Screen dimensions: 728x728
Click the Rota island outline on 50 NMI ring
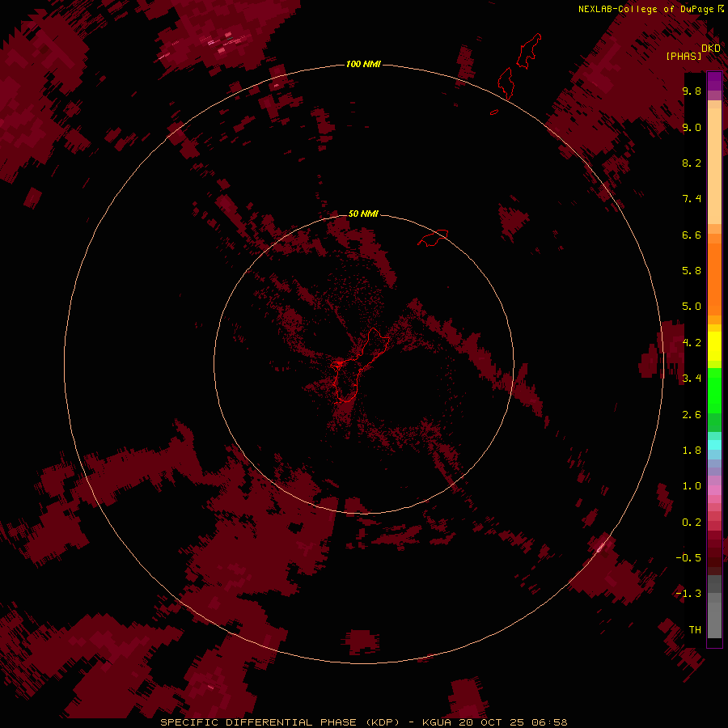point(433,238)
